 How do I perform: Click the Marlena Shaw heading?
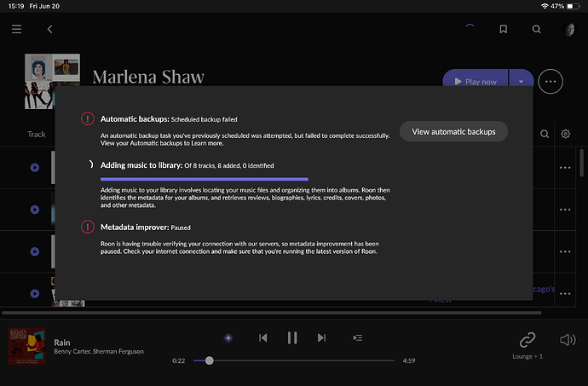148,77
